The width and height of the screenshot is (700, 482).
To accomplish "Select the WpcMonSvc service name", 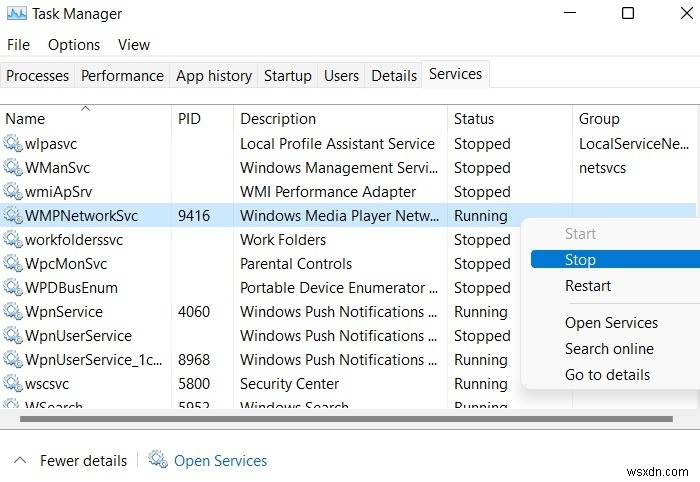I will click(66, 264).
